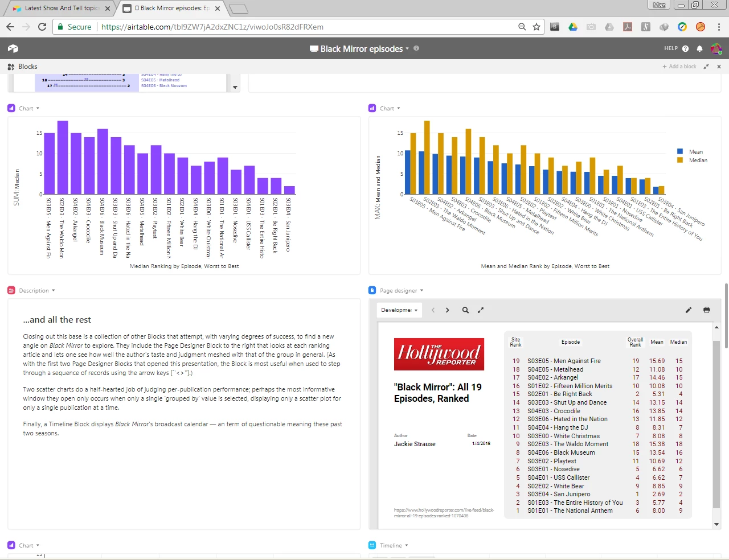Click the Google Drive extension icon
The image size is (729, 560).
pyautogui.click(x=573, y=27)
